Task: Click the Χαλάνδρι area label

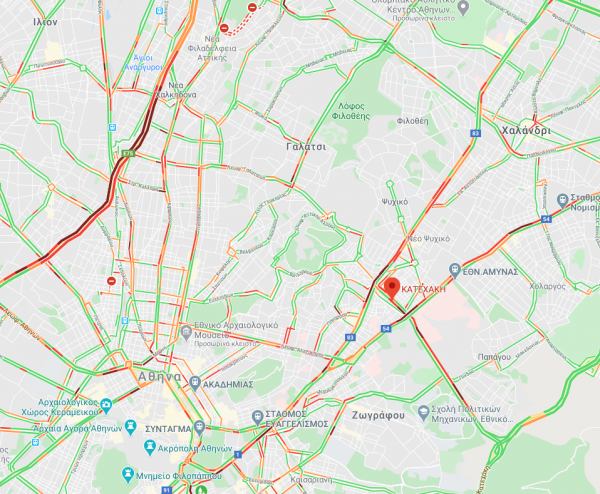Action: 526,130
